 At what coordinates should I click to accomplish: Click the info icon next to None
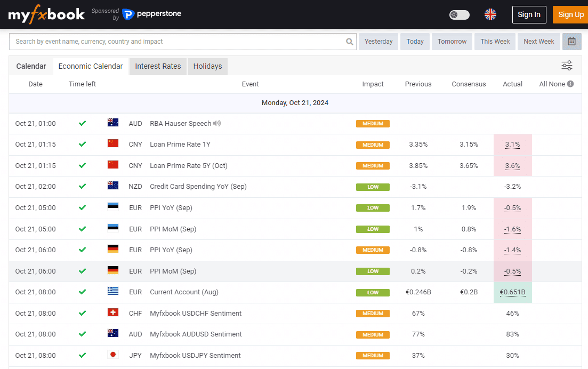click(570, 84)
